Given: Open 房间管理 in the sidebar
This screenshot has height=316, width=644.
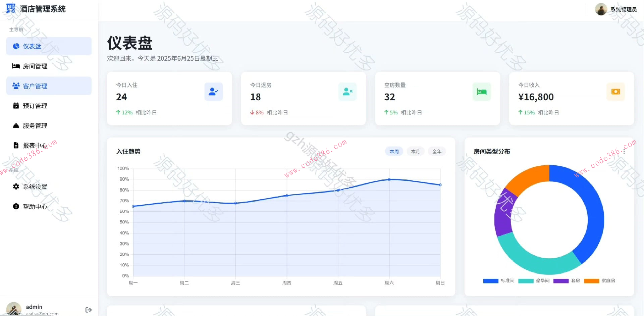Looking at the screenshot, I should coord(35,66).
